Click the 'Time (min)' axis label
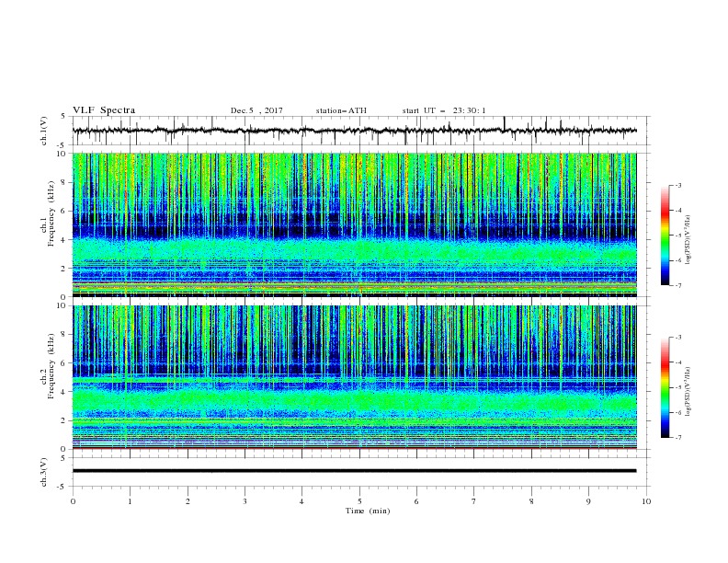Image resolution: width=728 pixels, height=563 pixels. coord(368,511)
